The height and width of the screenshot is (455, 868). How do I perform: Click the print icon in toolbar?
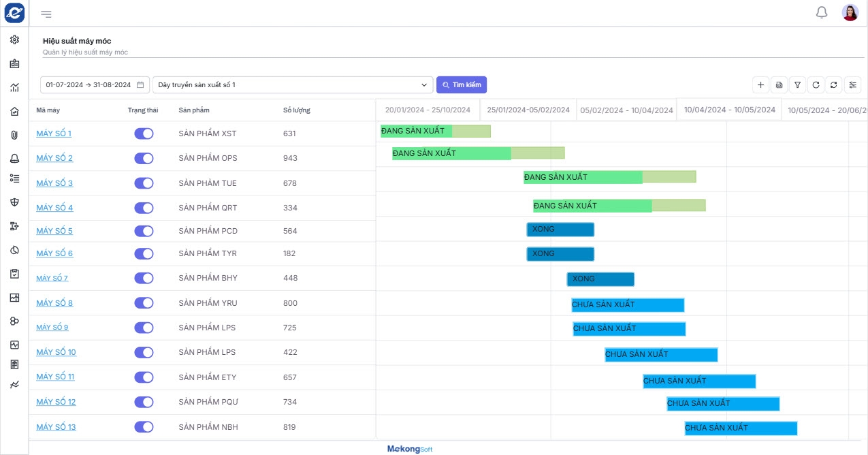tap(779, 85)
